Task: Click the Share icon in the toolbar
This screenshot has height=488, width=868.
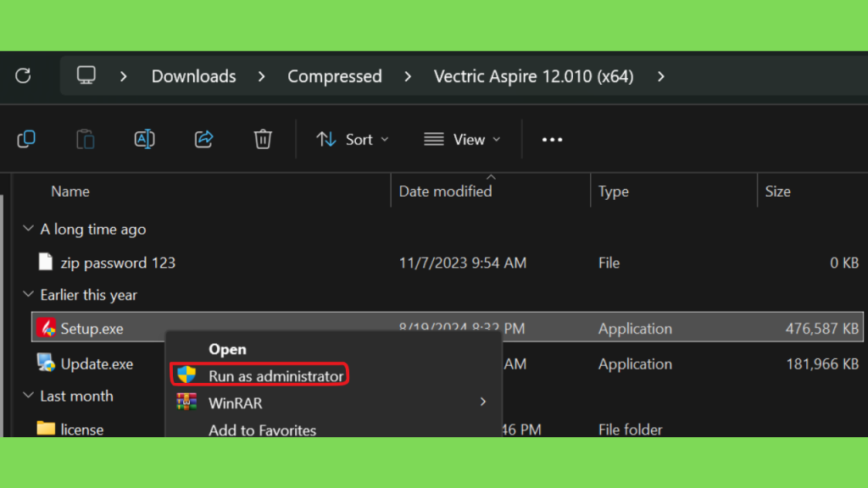Action: click(203, 140)
